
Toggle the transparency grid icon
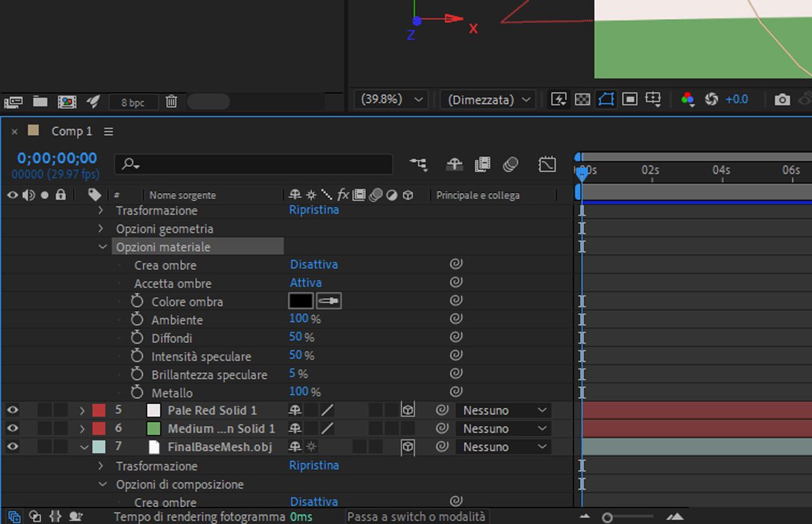582,99
